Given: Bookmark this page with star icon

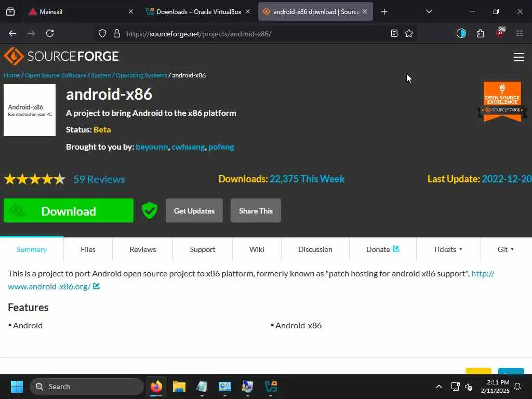Looking at the screenshot, I should pyautogui.click(x=409, y=33).
